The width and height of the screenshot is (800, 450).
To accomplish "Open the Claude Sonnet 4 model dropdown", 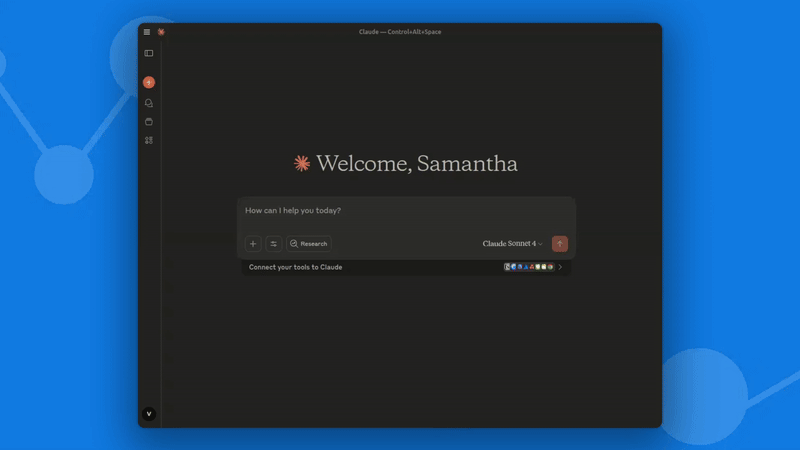I will pos(512,244).
